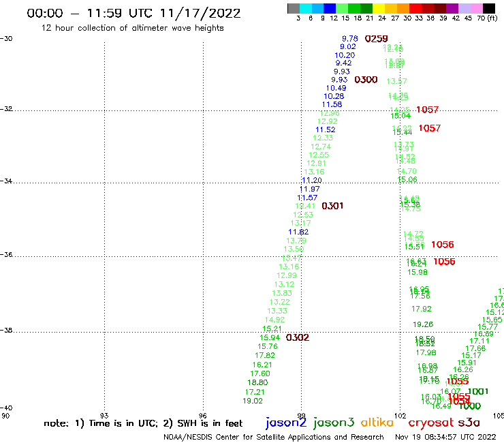The width and height of the screenshot is (504, 443).
Task: Click the subtitle '12 hour collection of altimeter wave heights'
Action: pos(132,28)
